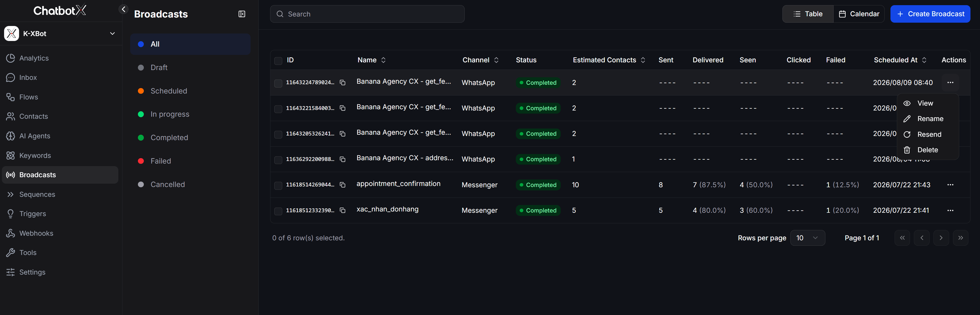
Task: Sort by Scheduled At column
Action: [900, 60]
